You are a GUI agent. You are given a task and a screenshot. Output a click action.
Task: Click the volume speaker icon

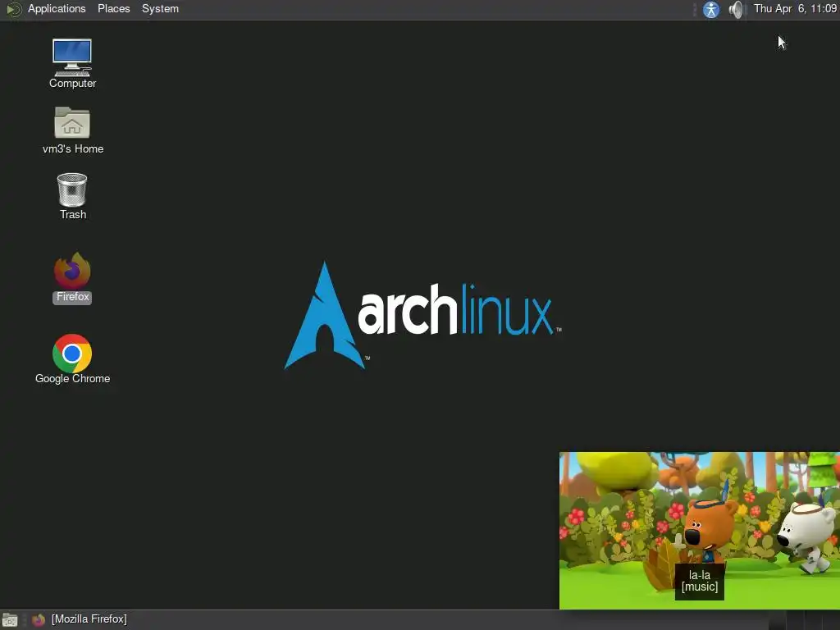point(737,10)
